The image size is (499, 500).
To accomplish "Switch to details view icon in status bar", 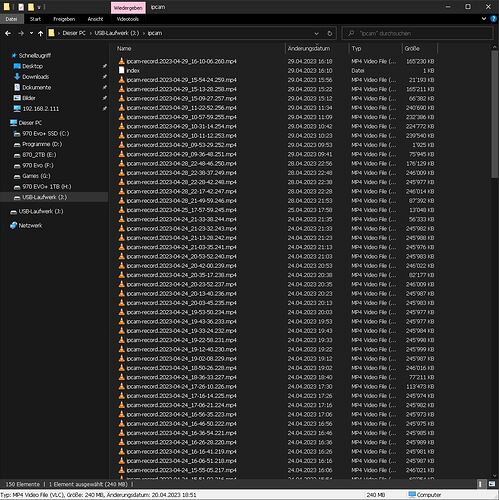I will click(480, 484).
